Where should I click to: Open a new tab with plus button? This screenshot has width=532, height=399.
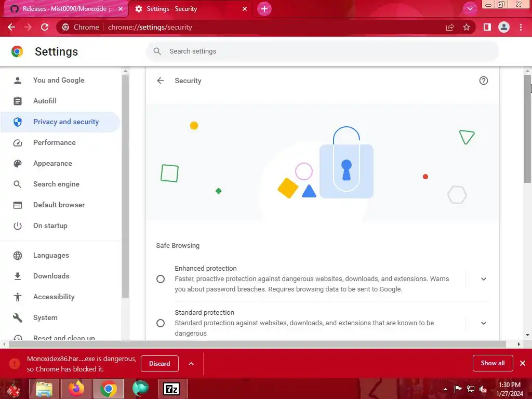click(264, 9)
